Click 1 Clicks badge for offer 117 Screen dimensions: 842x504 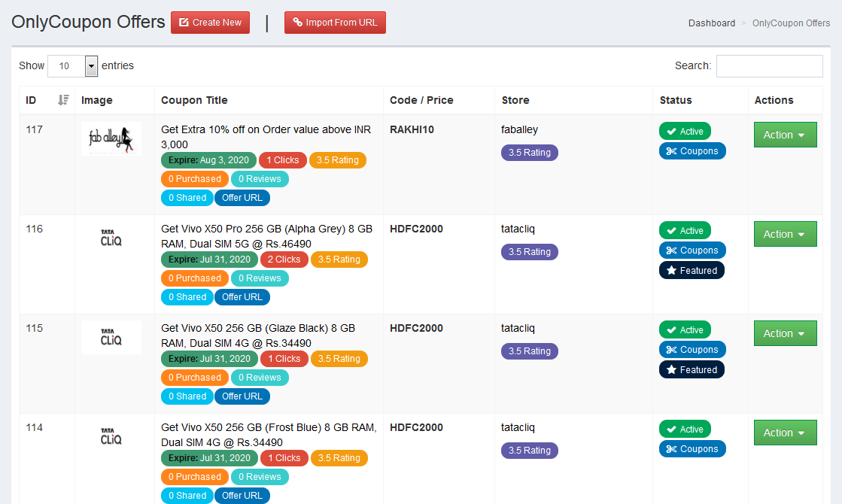click(x=283, y=160)
